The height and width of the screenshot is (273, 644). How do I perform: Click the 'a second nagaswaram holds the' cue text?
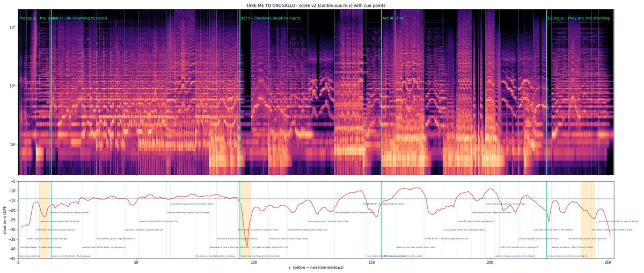pos(192,204)
